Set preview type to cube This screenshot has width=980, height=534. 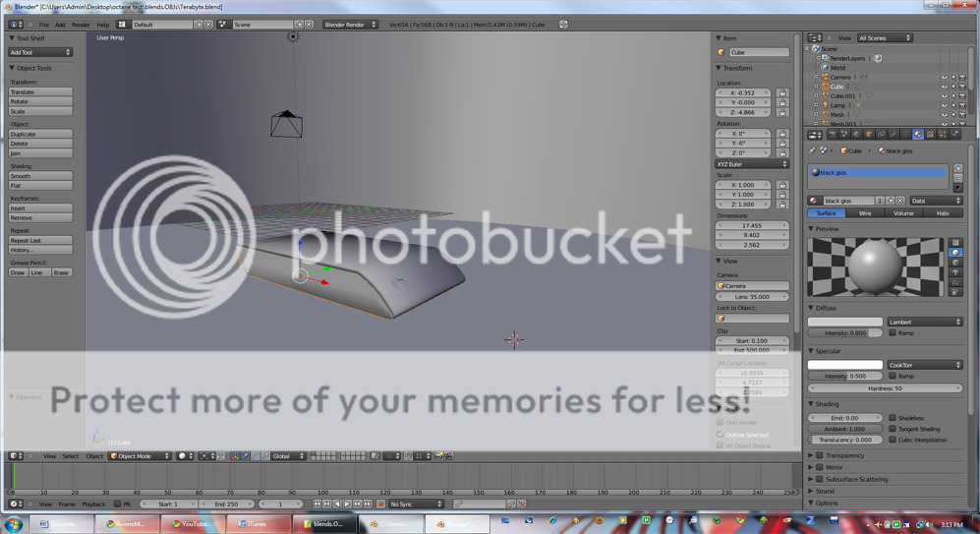[955, 262]
